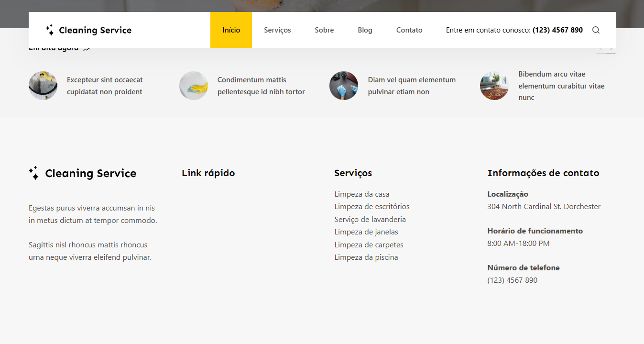Open the yellow glove post thumbnail
Image resolution: width=644 pixels, height=344 pixels.
[194, 86]
